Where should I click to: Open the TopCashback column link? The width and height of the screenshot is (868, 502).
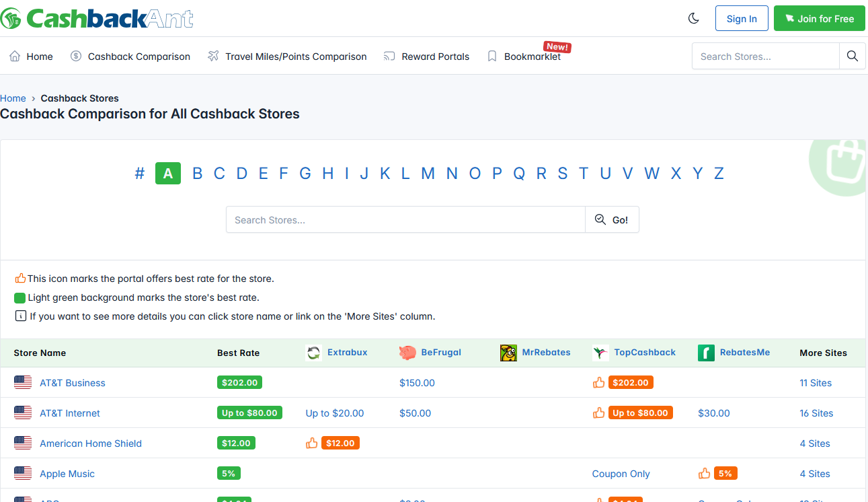click(x=645, y=353)
